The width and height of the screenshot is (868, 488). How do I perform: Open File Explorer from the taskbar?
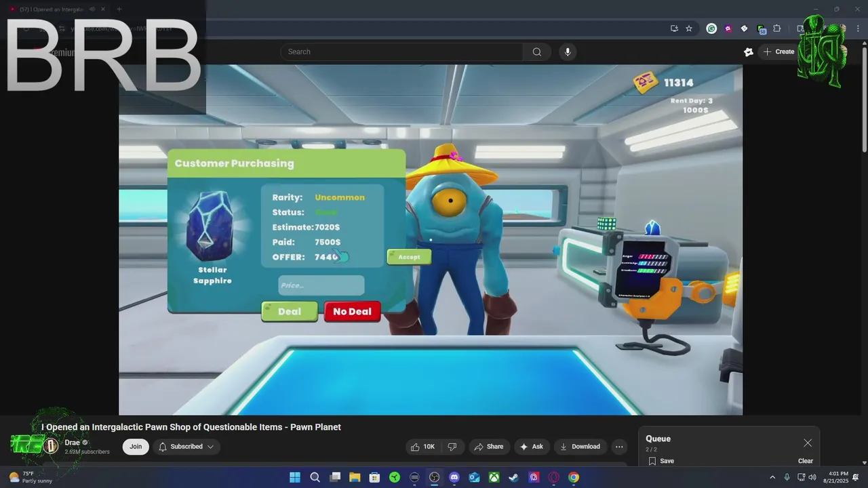(x=355, y=477)
